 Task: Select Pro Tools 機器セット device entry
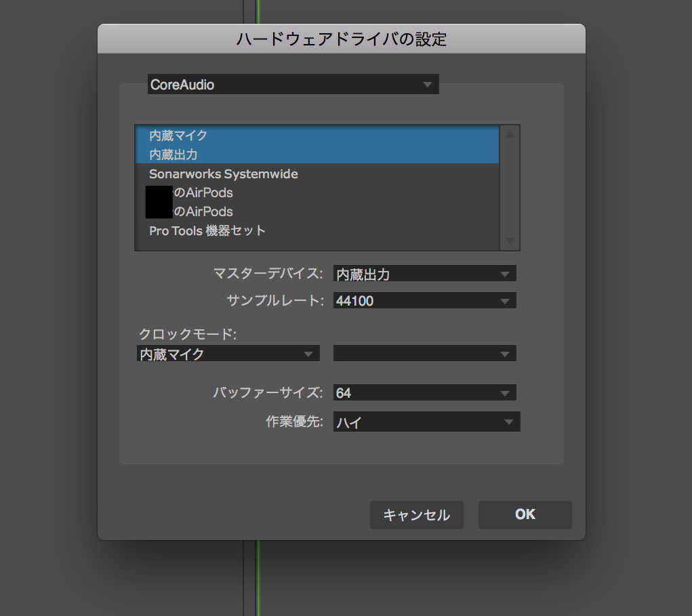(207, 231)
